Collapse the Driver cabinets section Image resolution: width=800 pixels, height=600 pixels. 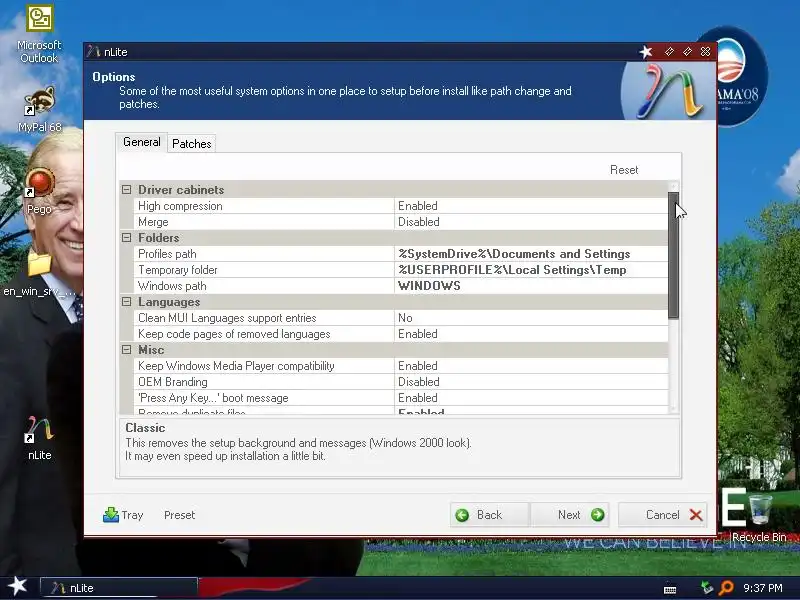click(x=127, y=190)
